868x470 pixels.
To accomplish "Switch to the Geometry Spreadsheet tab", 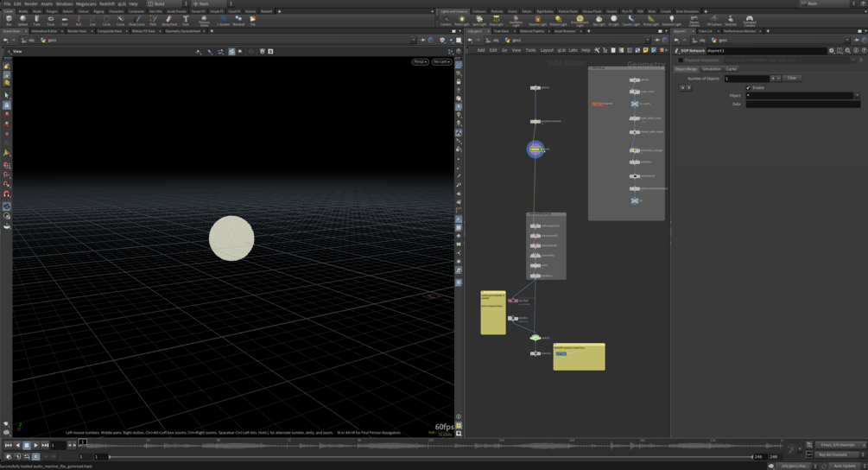I will point(183,31).
